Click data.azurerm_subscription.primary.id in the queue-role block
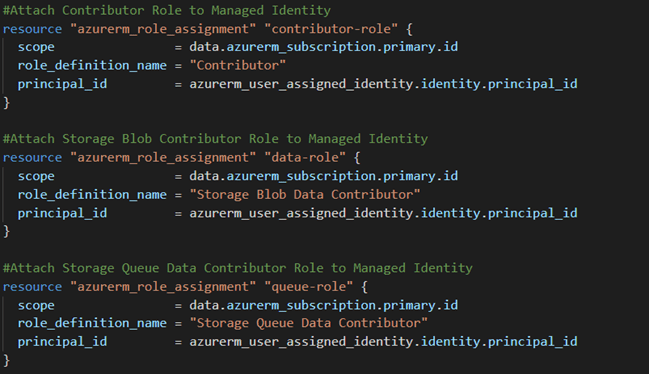The width and height of the screenshot is (649, 374). click(x=324, y=305)
